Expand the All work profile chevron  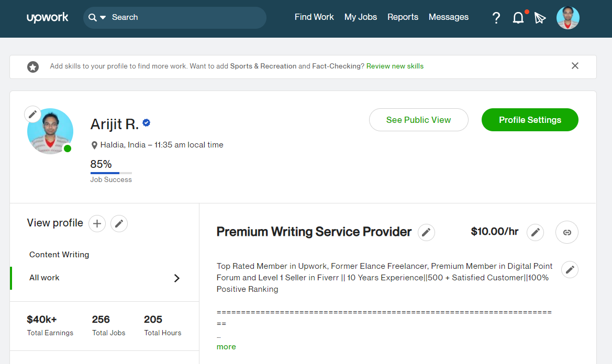click(x=177, y=278)
